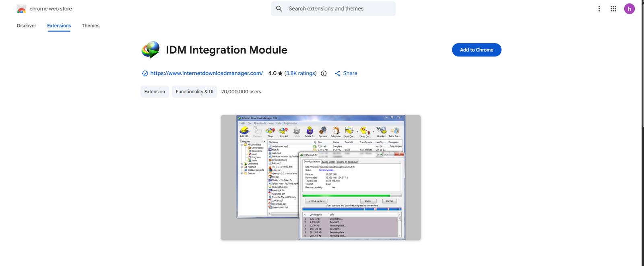Viewport: 644px width, 266px height.
Task: Open the 3.8K ratings link
Action: tap(301, 73)
